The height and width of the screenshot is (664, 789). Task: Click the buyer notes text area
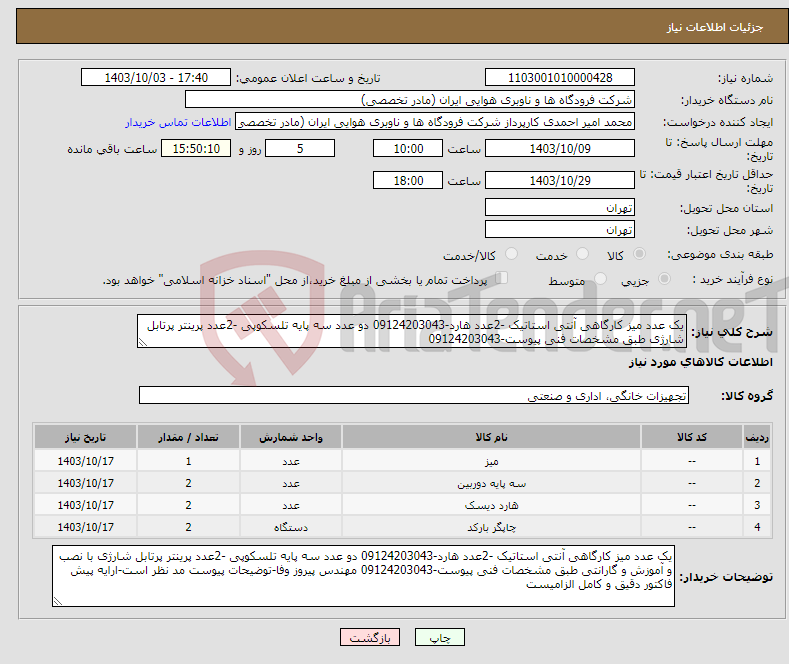[x=363, y=576]
